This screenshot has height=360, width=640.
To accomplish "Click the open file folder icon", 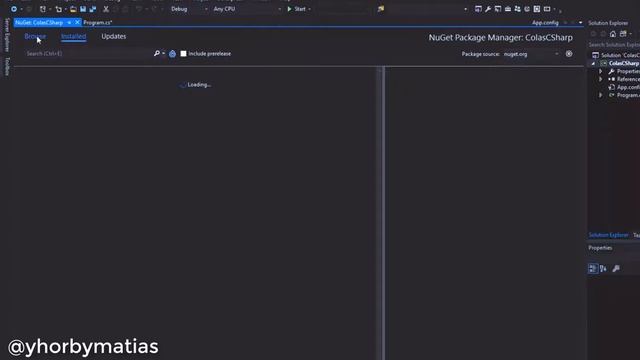I will click(x=73, y=9).
